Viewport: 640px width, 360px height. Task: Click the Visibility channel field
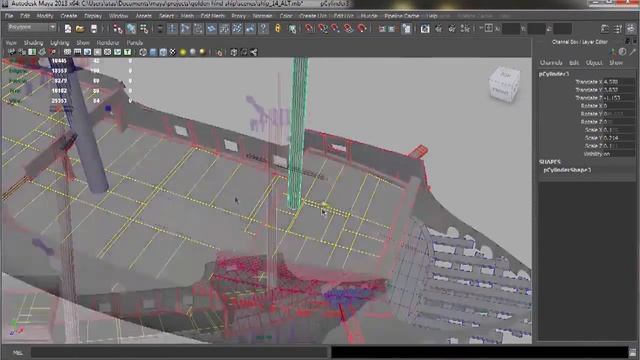pos(619,154)
